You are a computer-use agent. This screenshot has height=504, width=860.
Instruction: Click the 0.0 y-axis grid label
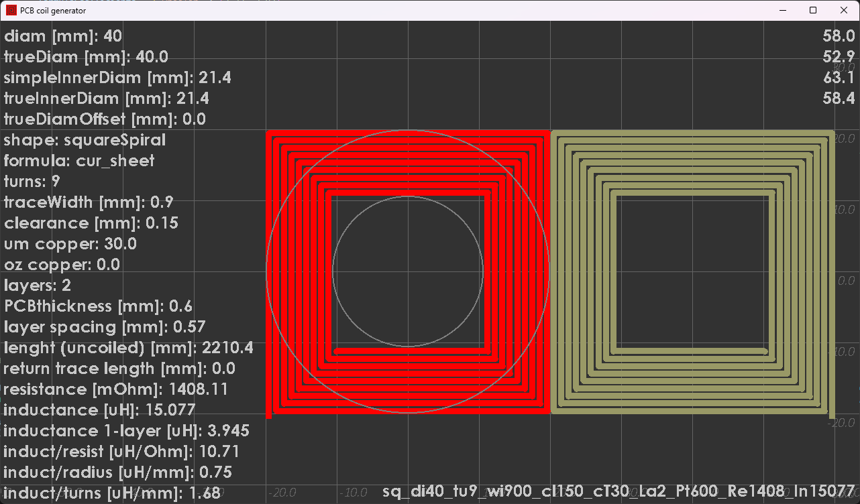click(x=846, y=281)
